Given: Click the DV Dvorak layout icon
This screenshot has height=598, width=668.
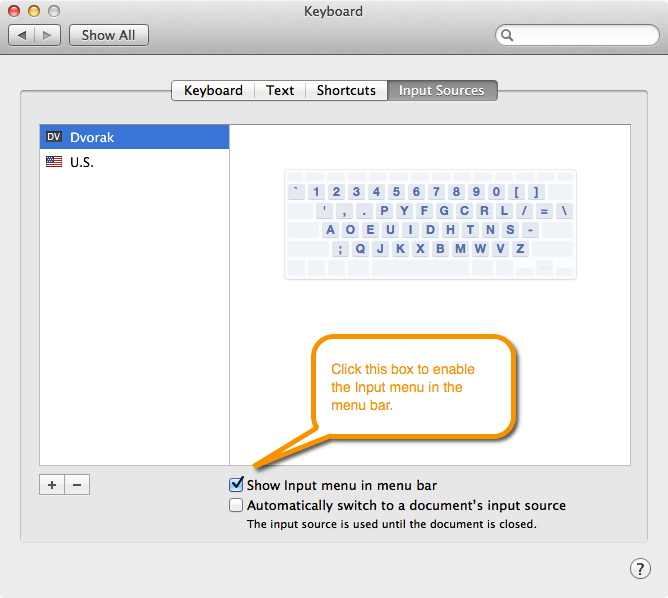Looking at the screenshot, I should (54, 137).
